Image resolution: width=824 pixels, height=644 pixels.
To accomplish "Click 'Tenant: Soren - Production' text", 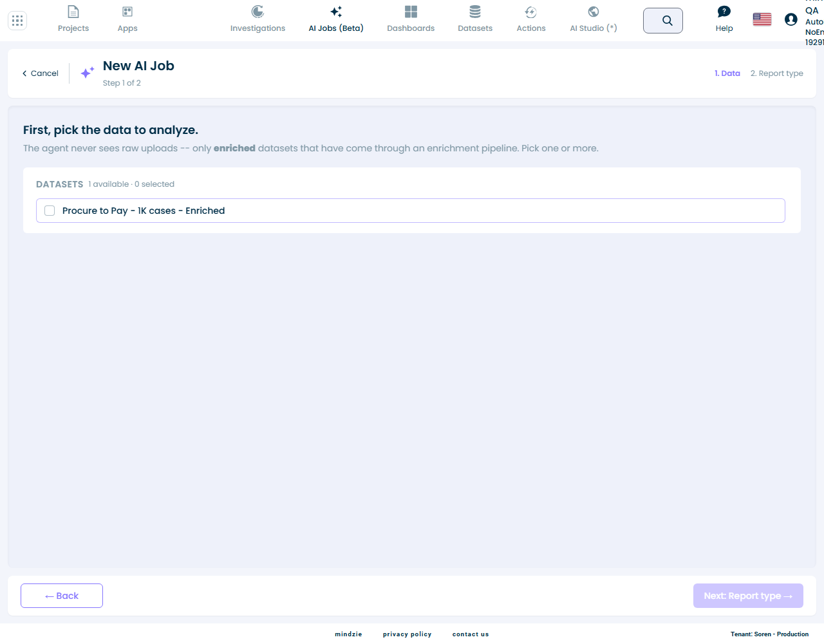I will pyautogui.click(x=769, y=634).
